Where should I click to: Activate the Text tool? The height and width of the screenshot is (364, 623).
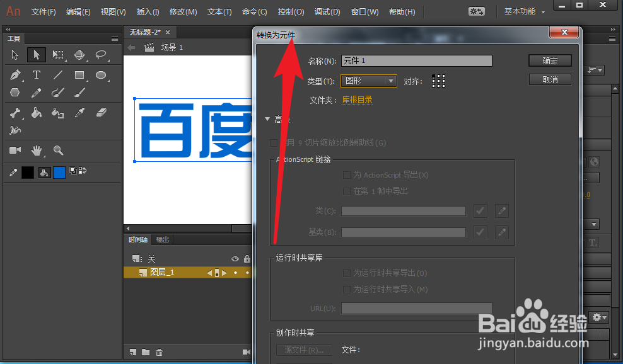tap(36, 74)
